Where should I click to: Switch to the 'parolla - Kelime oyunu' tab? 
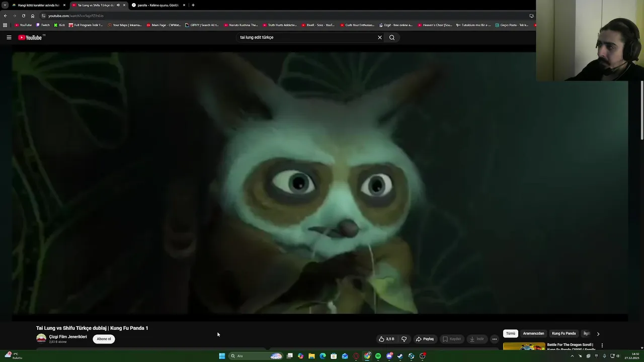pos(158,5)
